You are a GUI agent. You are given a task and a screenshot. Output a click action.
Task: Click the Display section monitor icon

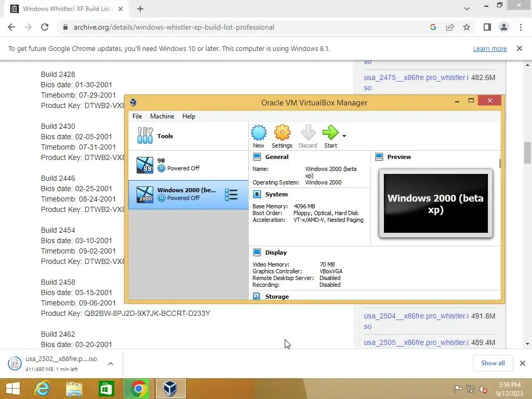[x=257, y=252]
